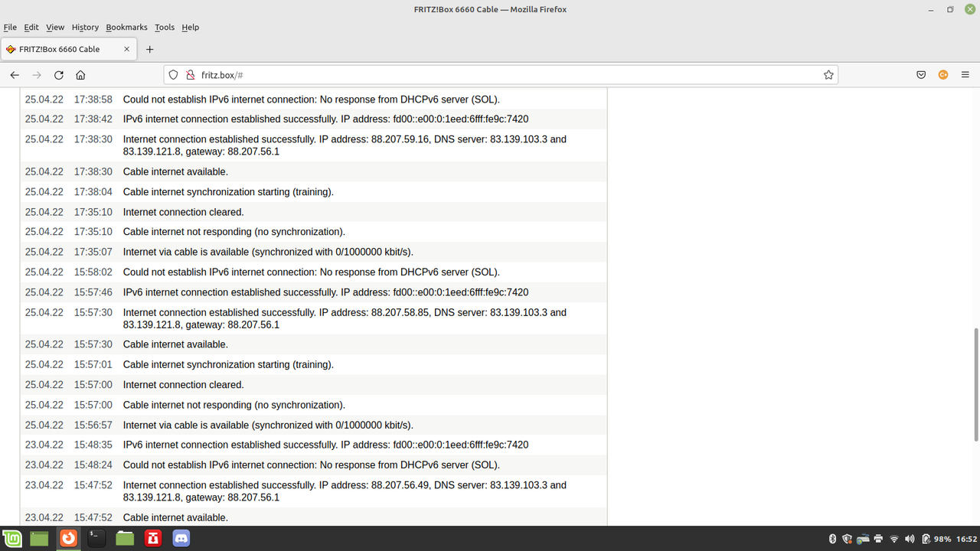The image size is (980, 551).
Task: Click the 15:56:57 Internet via cable entry
Action: coord(314,425)
